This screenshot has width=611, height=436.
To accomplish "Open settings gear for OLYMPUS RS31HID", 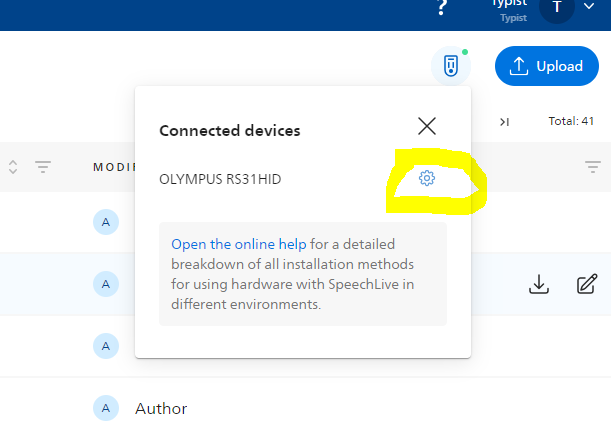I will [x=427, y=178].
